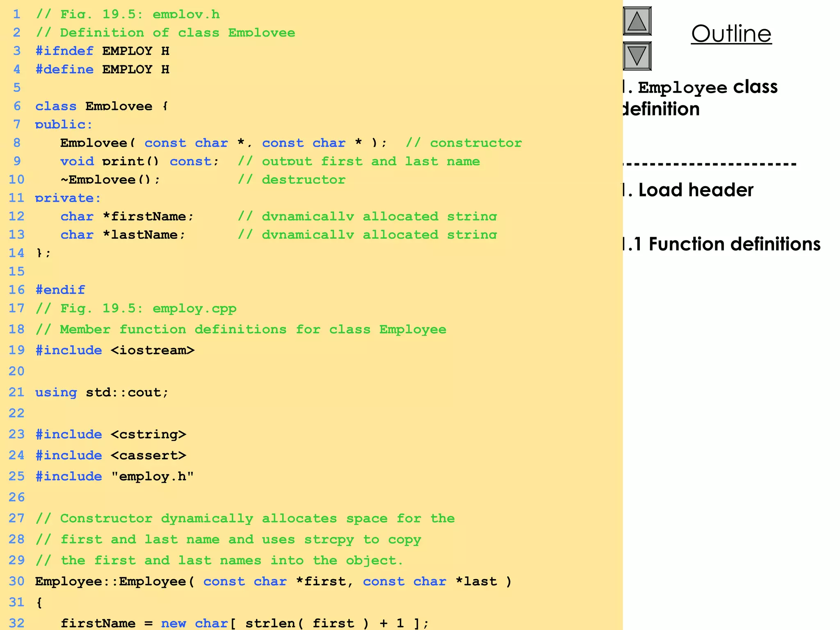Click the 'void print() const;' declaration

140,161
